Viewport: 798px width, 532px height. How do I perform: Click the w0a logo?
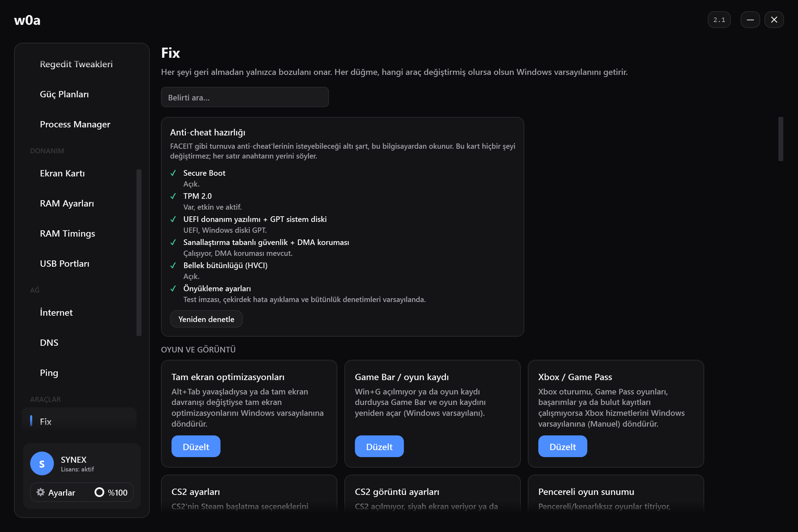[27, 20]
